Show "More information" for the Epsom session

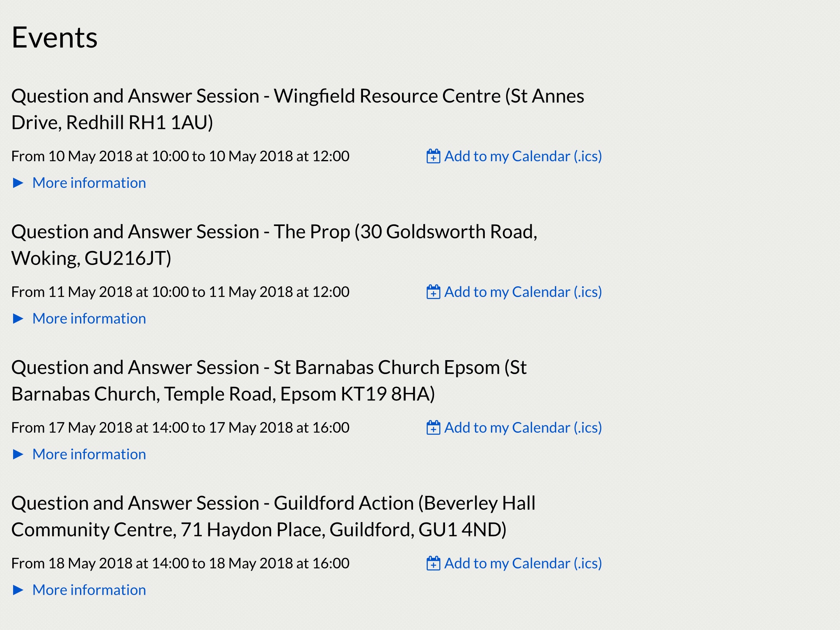[89, 454]
